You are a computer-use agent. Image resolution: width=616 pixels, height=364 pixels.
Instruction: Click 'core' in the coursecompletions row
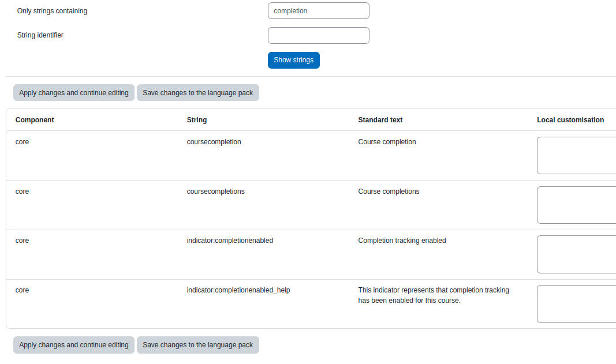click(22, 191)
